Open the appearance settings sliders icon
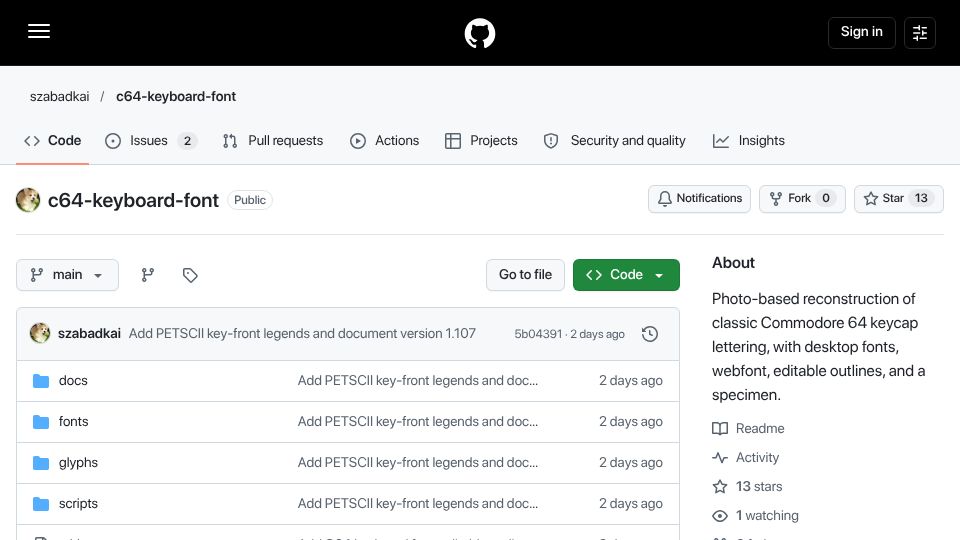 tap(920, 32)
